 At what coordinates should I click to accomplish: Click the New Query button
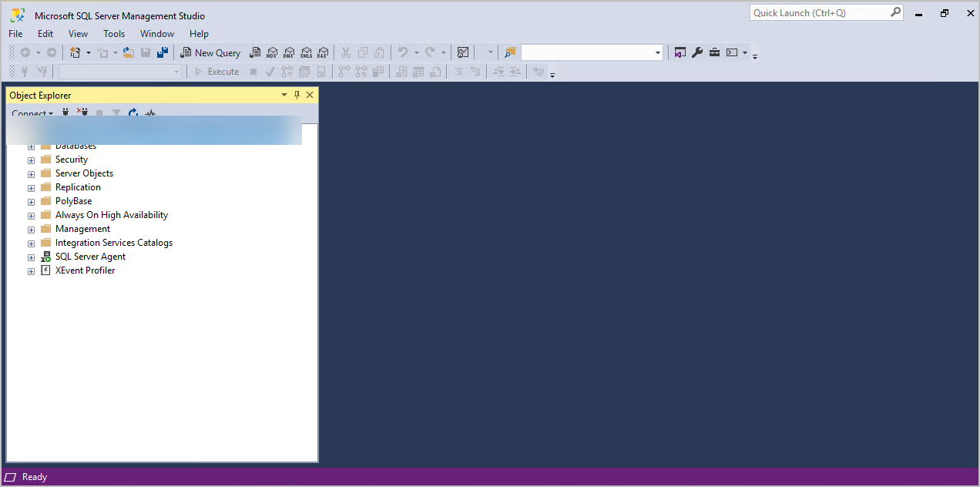coord(210,52)
